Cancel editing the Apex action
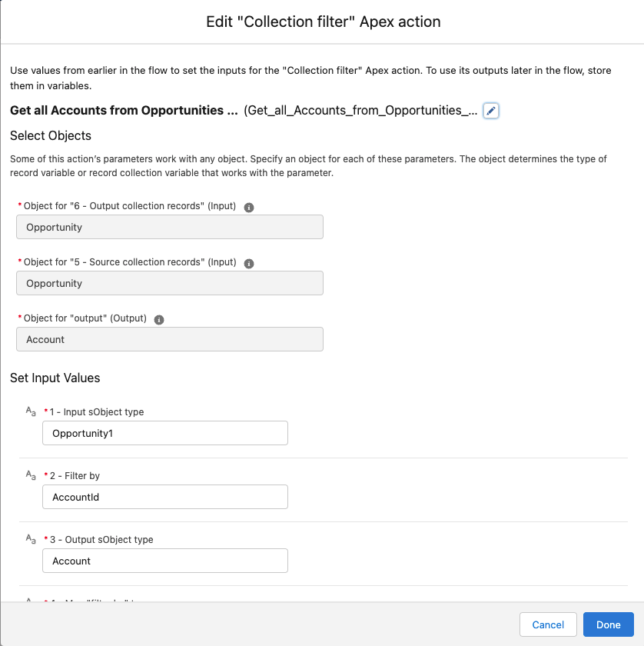The width and height of the screenshot is (644, 646). [x=548, y=624]
